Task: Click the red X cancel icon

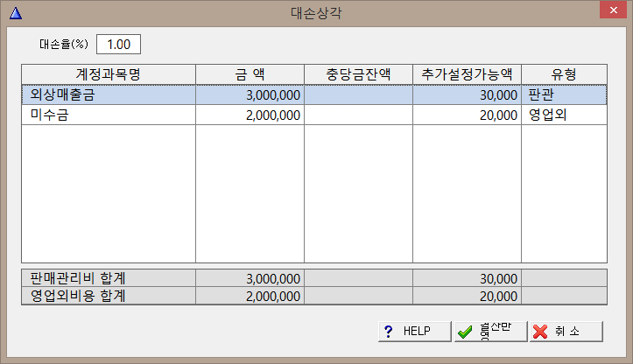Action: 540,332
